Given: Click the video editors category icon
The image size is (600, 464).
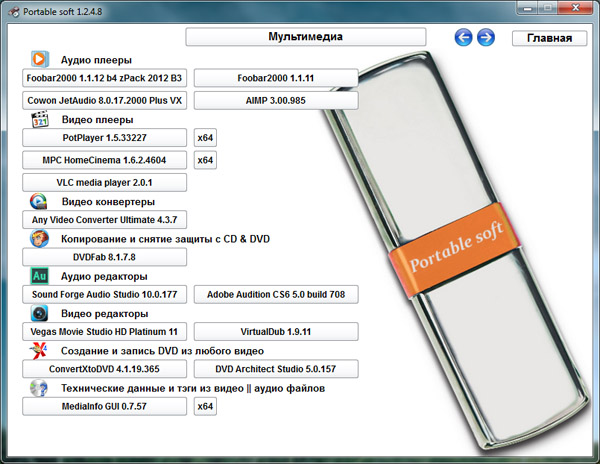Looking at the screenshot, I should 40,313.
